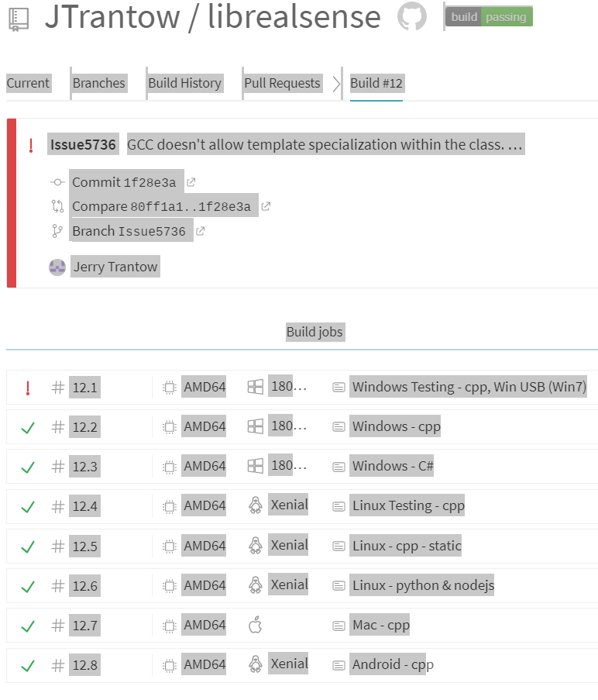The image size is (598, 700).
Task: Click the AMD64 chip icon on job 12.2
Action: click(x=169, y=426)
